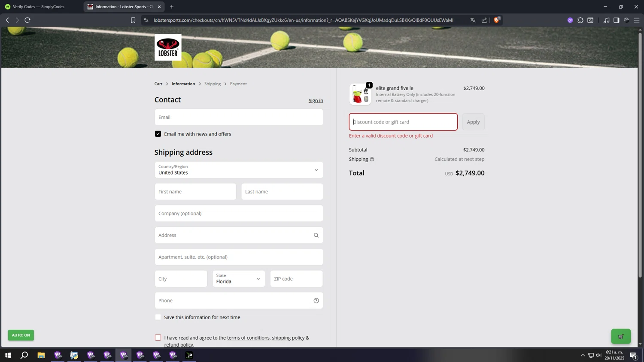Check agree to terms of conditions box

158,338
